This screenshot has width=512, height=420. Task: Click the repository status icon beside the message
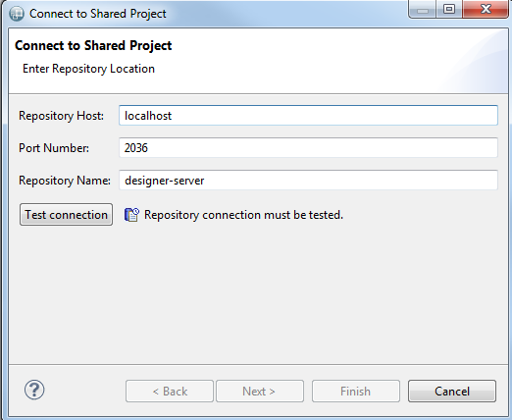click(x=131, y=215)
